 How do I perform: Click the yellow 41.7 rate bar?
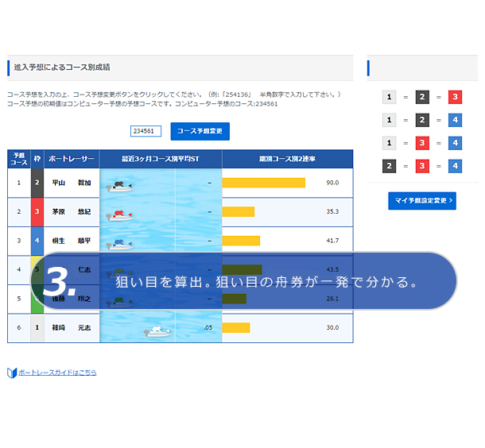pos(241,241)
